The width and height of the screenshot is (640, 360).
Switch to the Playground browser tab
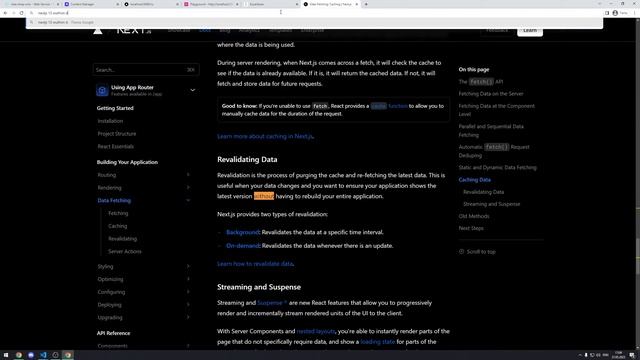pyautogui.click(x=211, y=4)
